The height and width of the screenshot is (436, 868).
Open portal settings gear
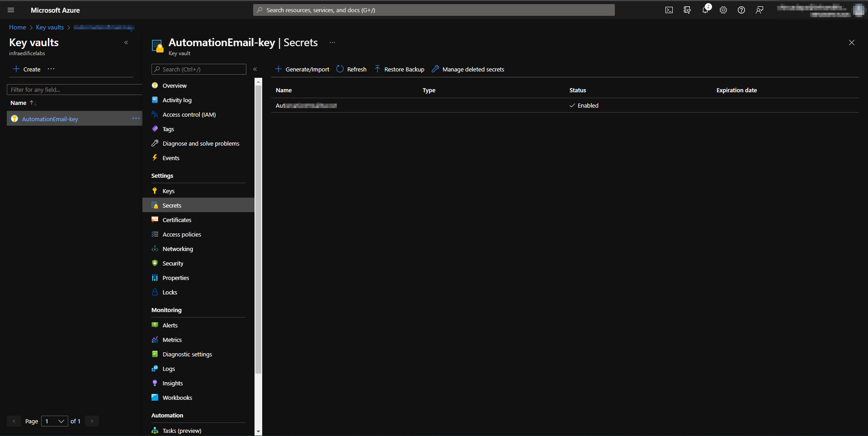(723, 10)
